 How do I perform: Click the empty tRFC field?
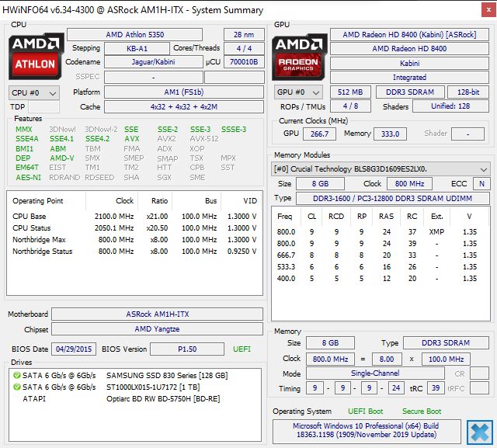[479, 388]
